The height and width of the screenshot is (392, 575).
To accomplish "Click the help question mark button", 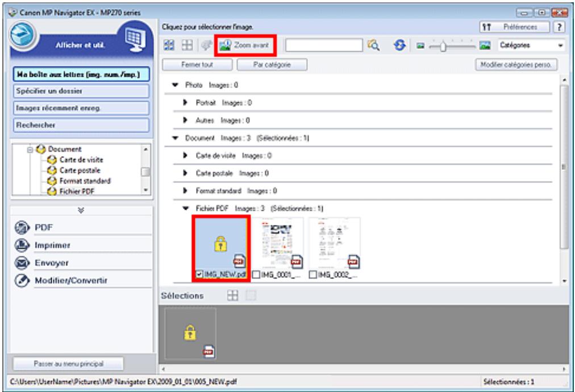I will [559, 27].
